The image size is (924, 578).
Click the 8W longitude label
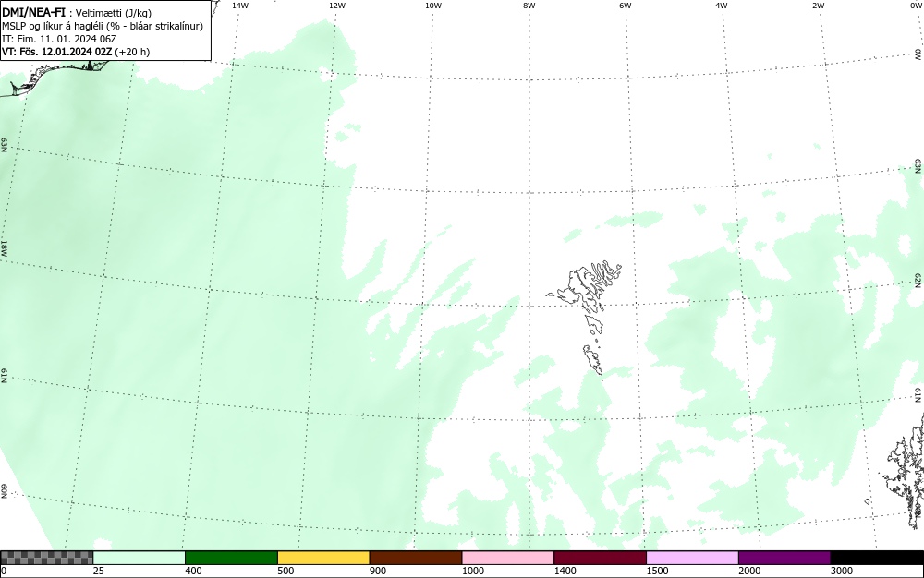529,6
